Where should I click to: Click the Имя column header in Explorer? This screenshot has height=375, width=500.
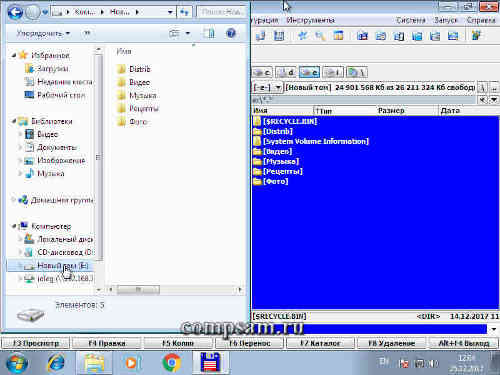(x=124, y=51)
